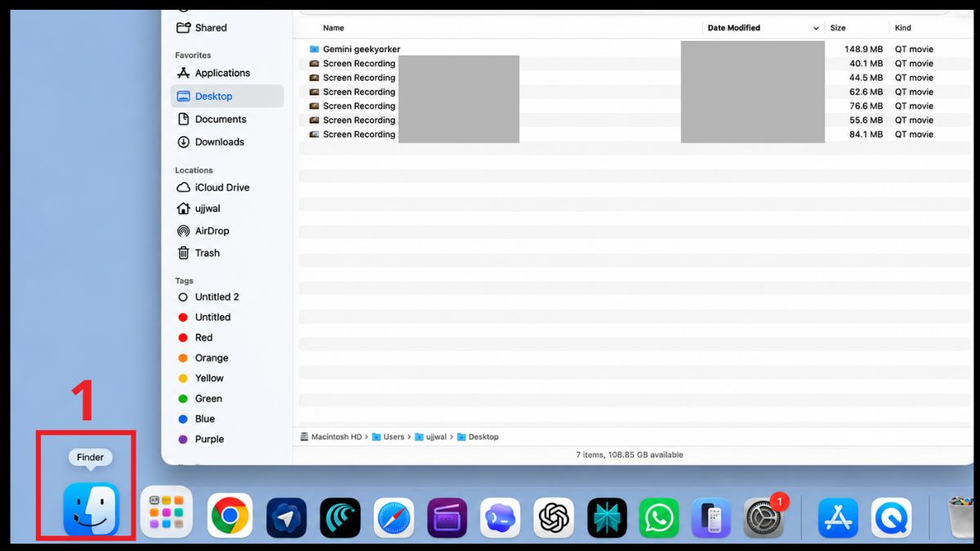Launch WhatsApp from the Dock

point(659,518)
